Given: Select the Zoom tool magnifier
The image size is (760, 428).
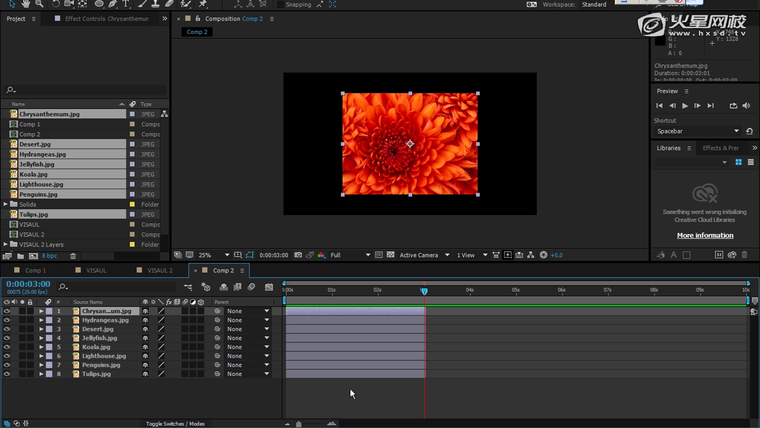Looking at the screenshot, I should tap(39, 4).
